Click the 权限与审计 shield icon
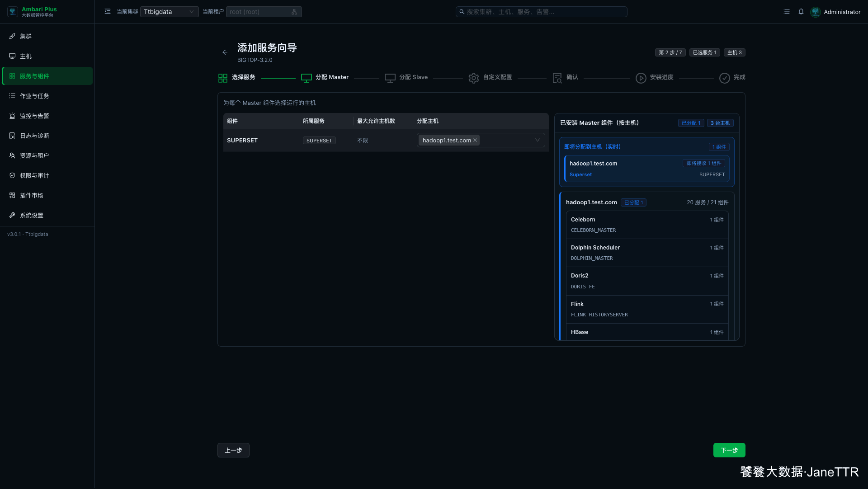868x489 pixels. pyautogui.click(x=12, y=175)
